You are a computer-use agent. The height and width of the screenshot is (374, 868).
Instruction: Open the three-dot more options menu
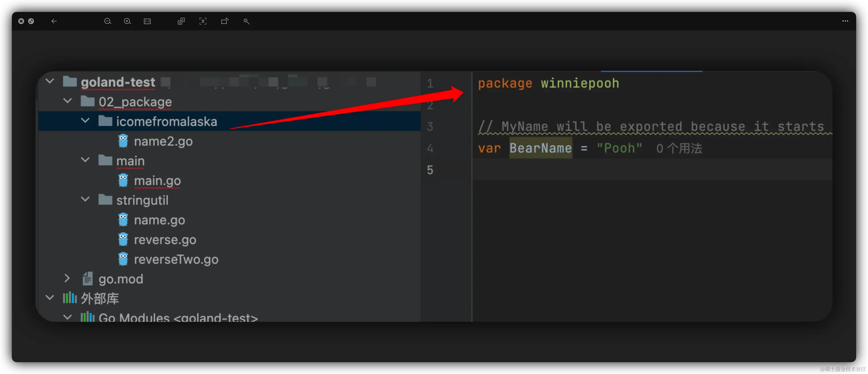tap(845, 21)
